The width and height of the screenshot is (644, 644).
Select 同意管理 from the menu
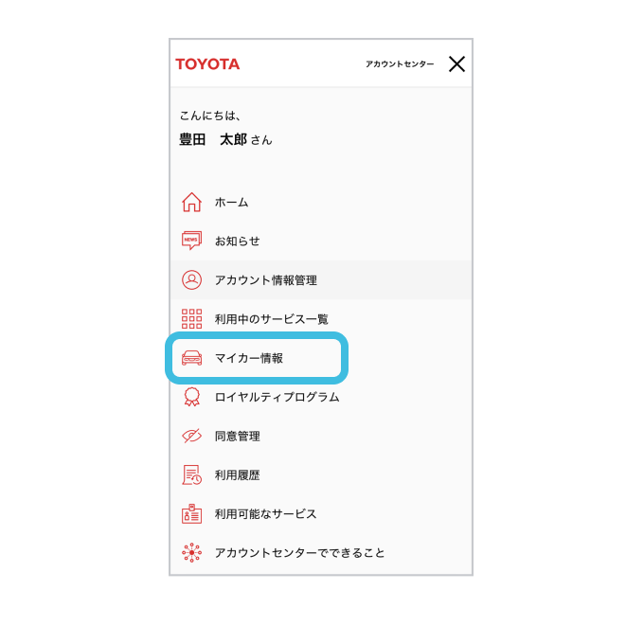click(237, 436)
